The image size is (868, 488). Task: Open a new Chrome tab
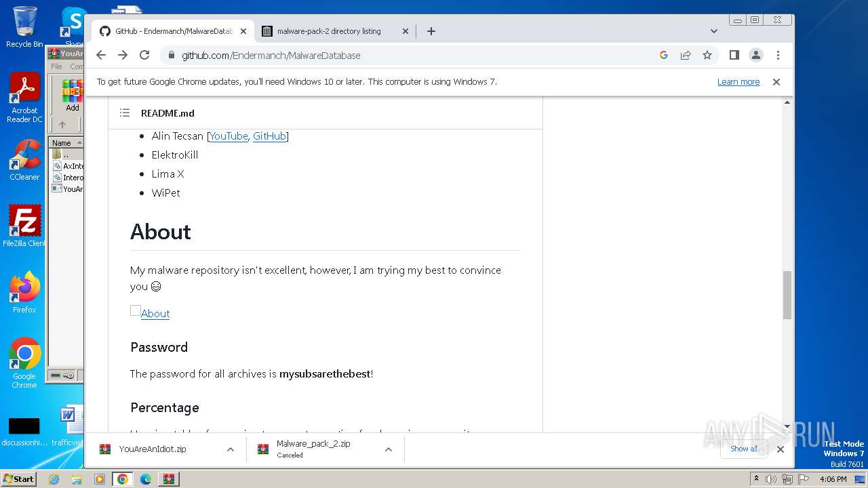(x=431, y=31)
